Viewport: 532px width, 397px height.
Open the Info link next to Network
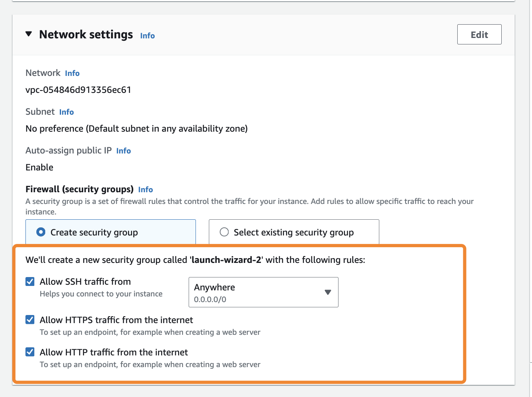point(72,74)
